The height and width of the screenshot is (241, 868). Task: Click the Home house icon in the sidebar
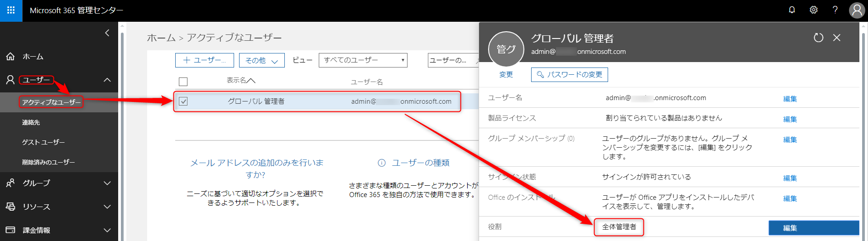(x=10, y=57)
